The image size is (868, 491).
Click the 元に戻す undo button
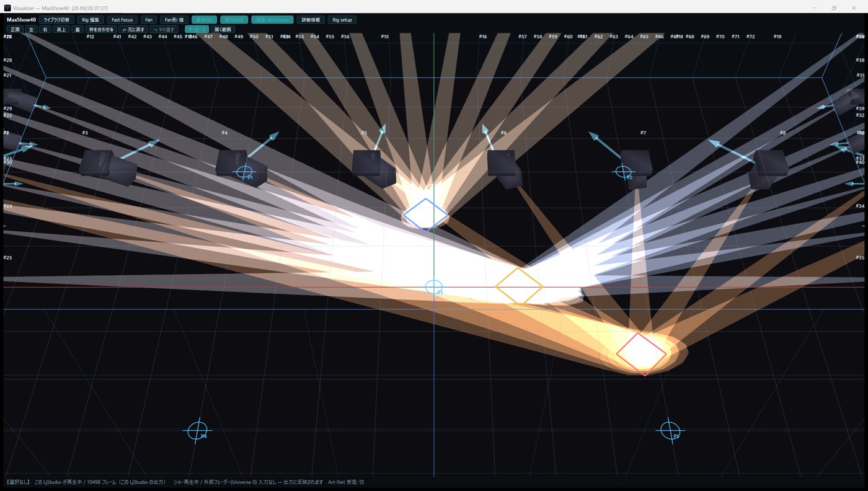pos(133,29)
